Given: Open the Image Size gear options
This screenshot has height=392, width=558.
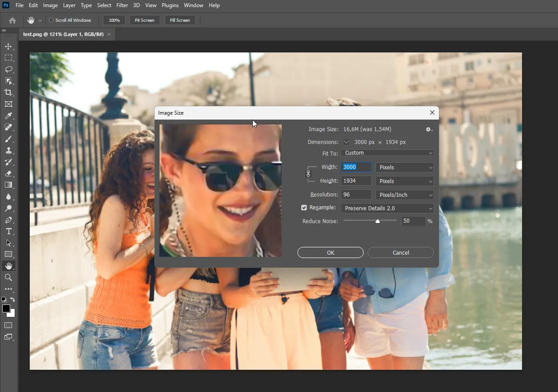Looking at the screenshot, I should (x=428, y=129).
